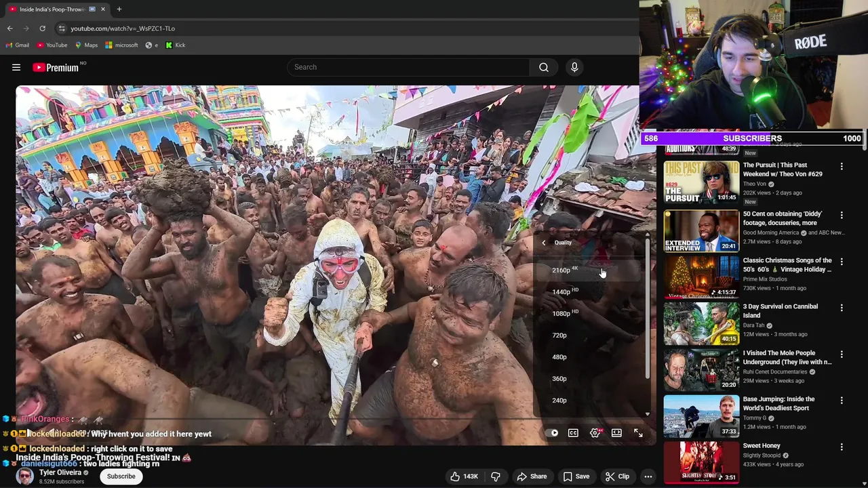The width and height of the screenshot is (868, 488).
Task: Open 50 Cent Diddy interview thumbnail
Action: click(701, 231)
